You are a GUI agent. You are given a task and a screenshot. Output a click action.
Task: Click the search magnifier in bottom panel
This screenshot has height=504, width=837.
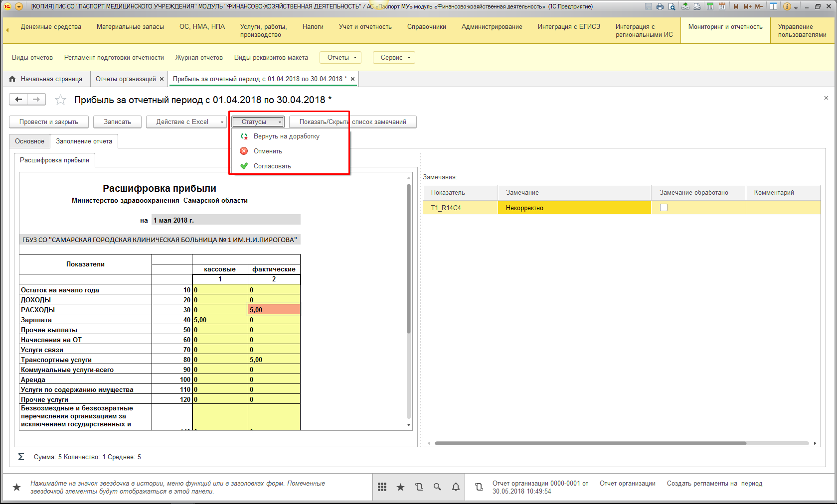[437, 487]
